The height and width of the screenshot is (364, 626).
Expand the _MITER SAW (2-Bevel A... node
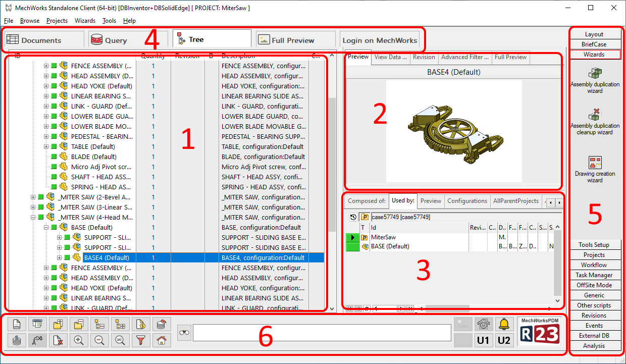pos(33,197)
